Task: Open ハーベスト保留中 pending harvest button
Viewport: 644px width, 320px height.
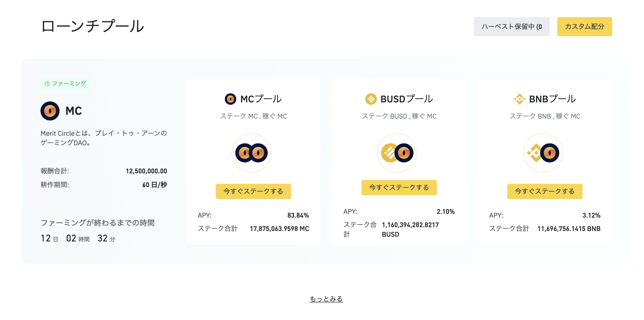Action: tap(512, 26)
